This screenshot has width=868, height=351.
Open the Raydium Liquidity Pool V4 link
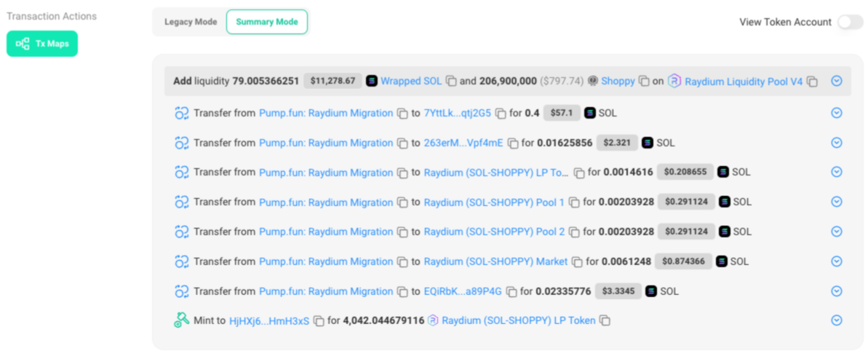pos(743,82)
